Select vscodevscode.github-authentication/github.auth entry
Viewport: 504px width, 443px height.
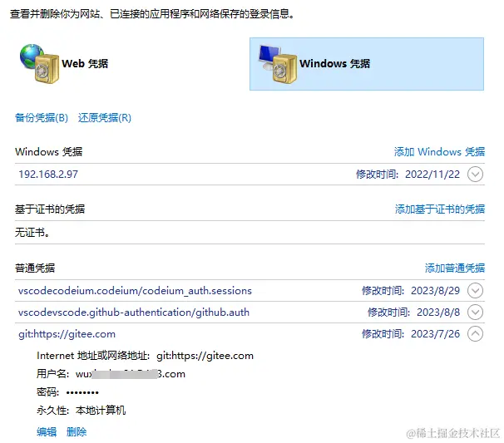134,313
